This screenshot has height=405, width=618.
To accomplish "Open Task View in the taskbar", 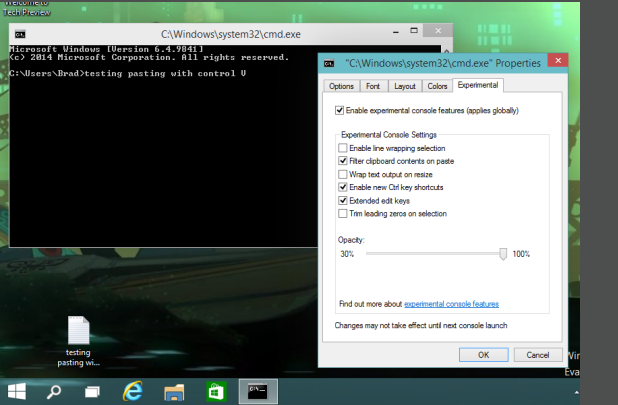I will coord(92,392).
